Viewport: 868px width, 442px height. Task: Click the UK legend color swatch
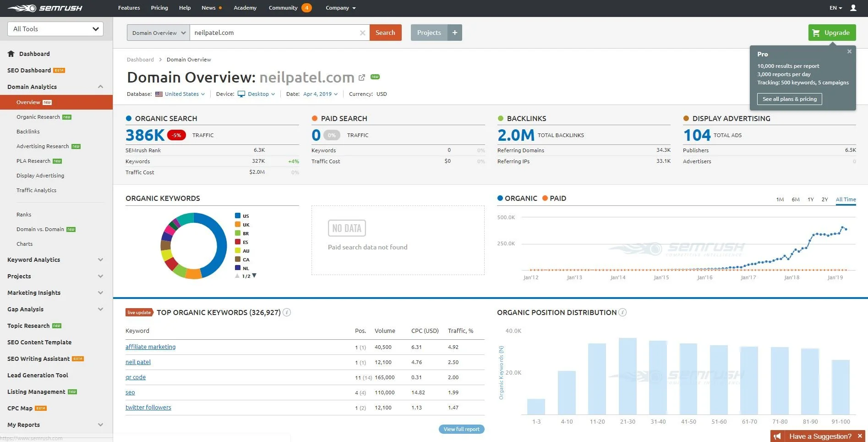coord(238,224)
